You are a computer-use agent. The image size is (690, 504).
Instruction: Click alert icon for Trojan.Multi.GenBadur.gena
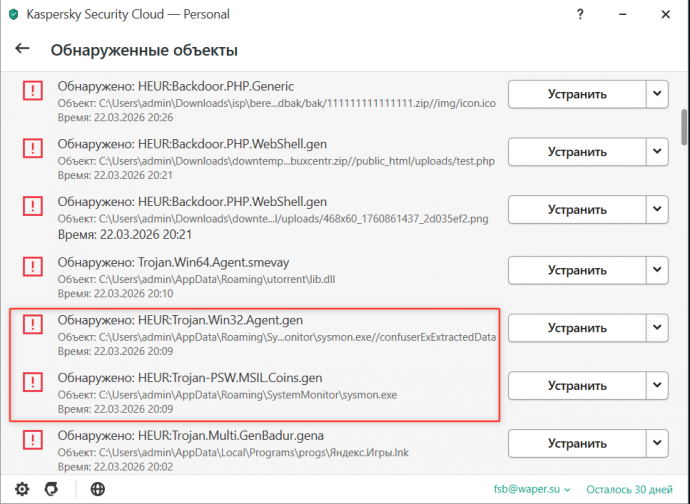(33, 440)
